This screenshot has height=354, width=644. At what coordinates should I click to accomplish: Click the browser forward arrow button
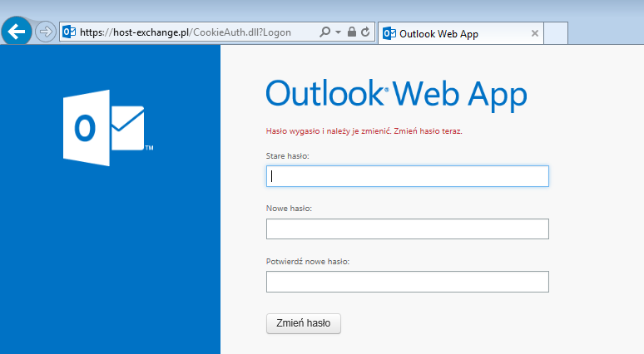(x=45, y=32)
